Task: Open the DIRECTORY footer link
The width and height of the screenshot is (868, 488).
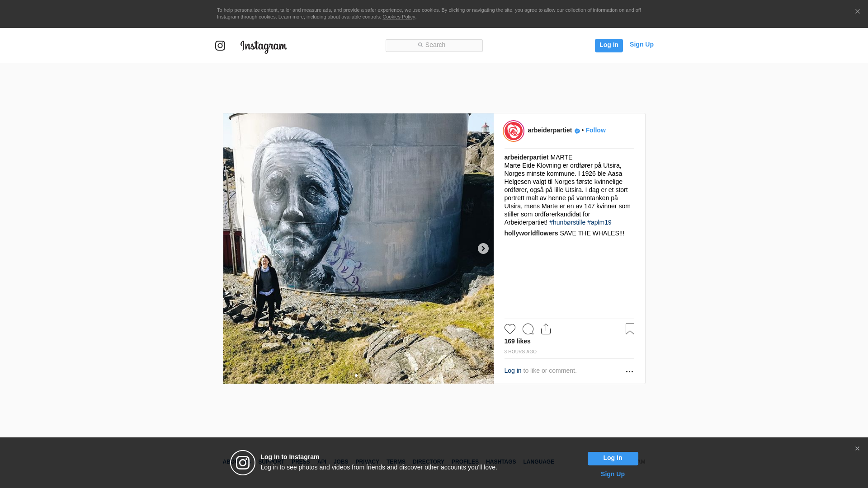Action: [429, 462]
